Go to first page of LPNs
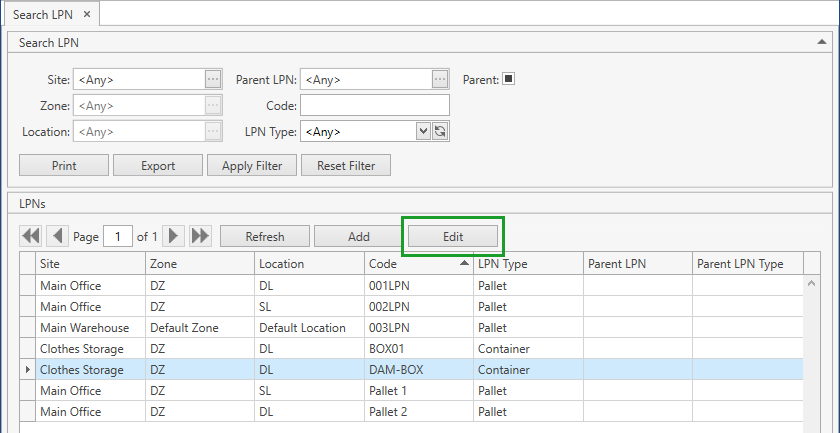 point(31,236)
